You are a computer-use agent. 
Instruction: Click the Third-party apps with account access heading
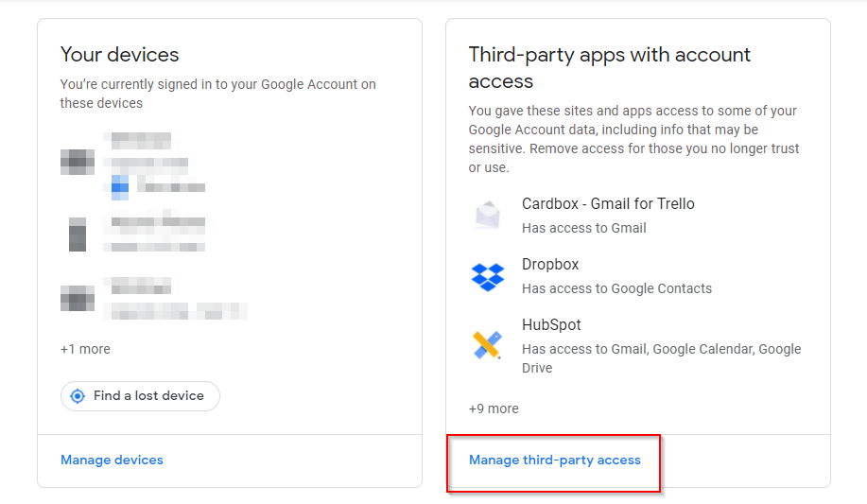point(610,67)
